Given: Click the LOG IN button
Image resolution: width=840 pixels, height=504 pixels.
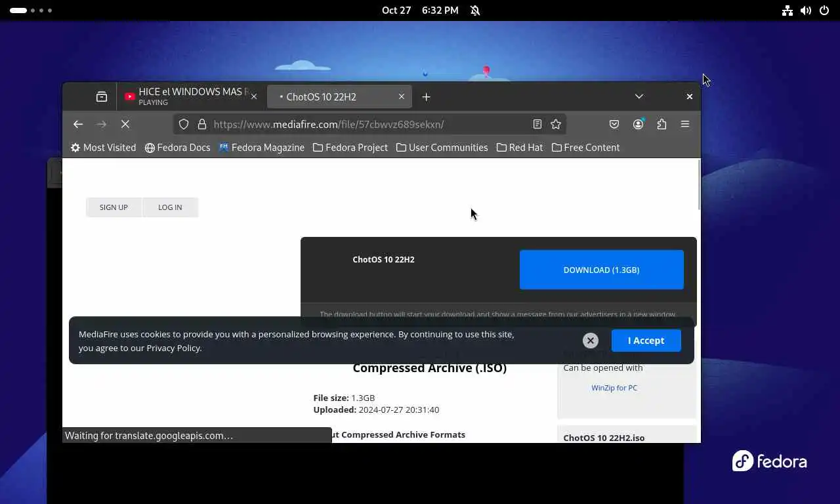Looking at the screenshot, I should [170, 207].
